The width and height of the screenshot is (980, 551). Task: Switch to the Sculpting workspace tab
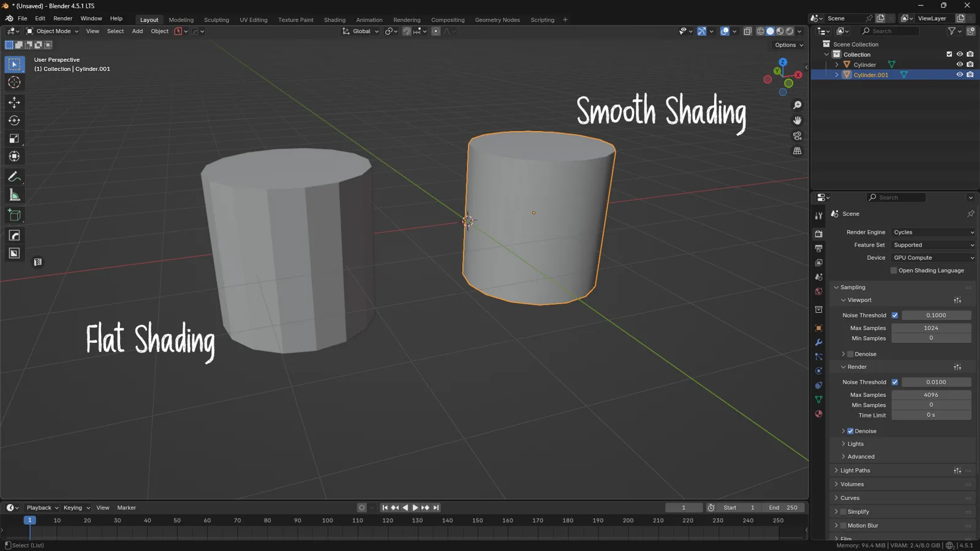pos(216,20)
